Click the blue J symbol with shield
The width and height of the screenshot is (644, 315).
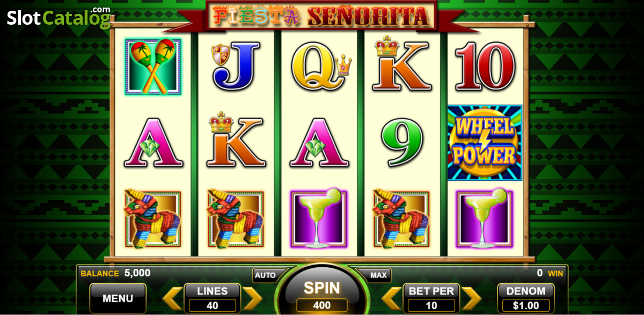(x=237, y=67)
